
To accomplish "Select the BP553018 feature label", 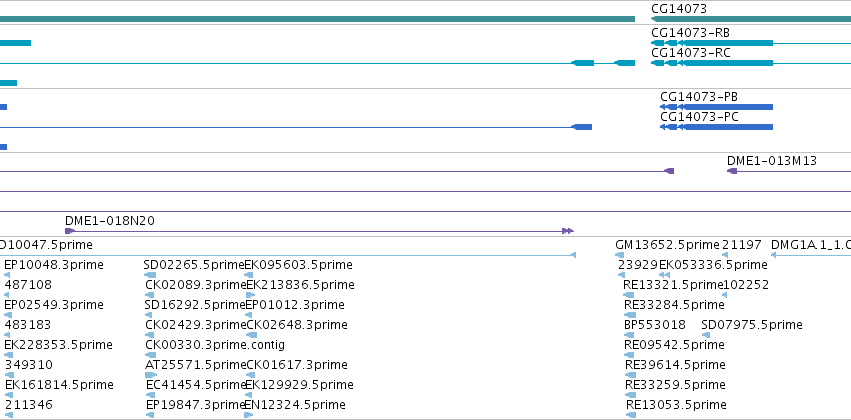I will [655, 324].
